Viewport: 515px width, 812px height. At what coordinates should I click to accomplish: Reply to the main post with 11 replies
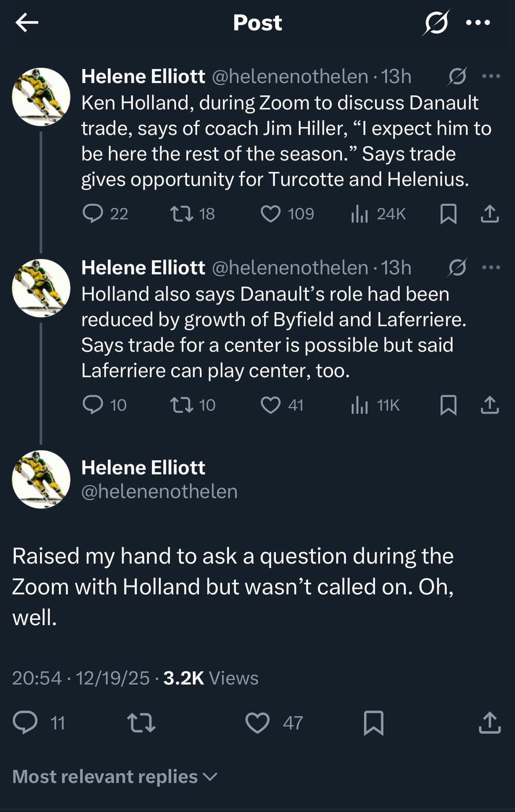tap(25, 722)
